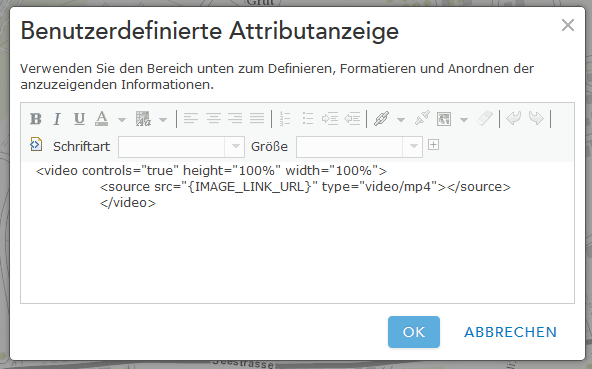Click the closing '</video>' tag

(x=128, y=203)
